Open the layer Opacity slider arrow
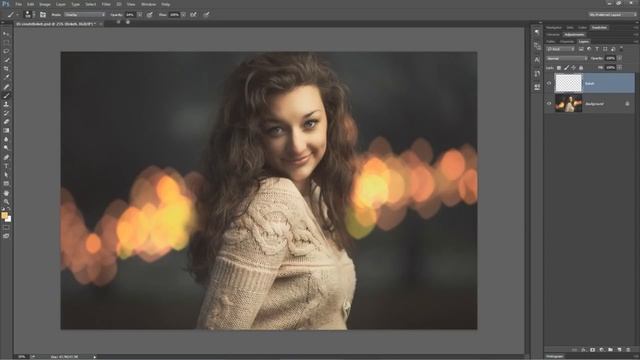640x360 pixels. coord(620,58)
